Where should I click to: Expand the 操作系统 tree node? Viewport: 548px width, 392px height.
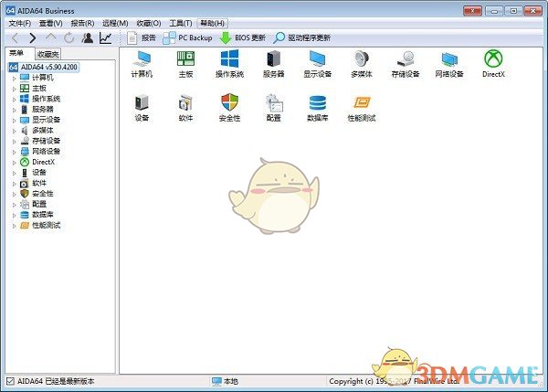(x=15, y=100)
